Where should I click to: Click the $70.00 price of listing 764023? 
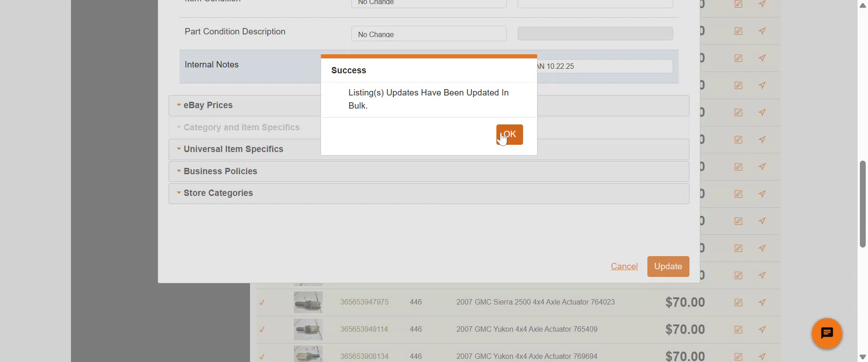(685, 302)
